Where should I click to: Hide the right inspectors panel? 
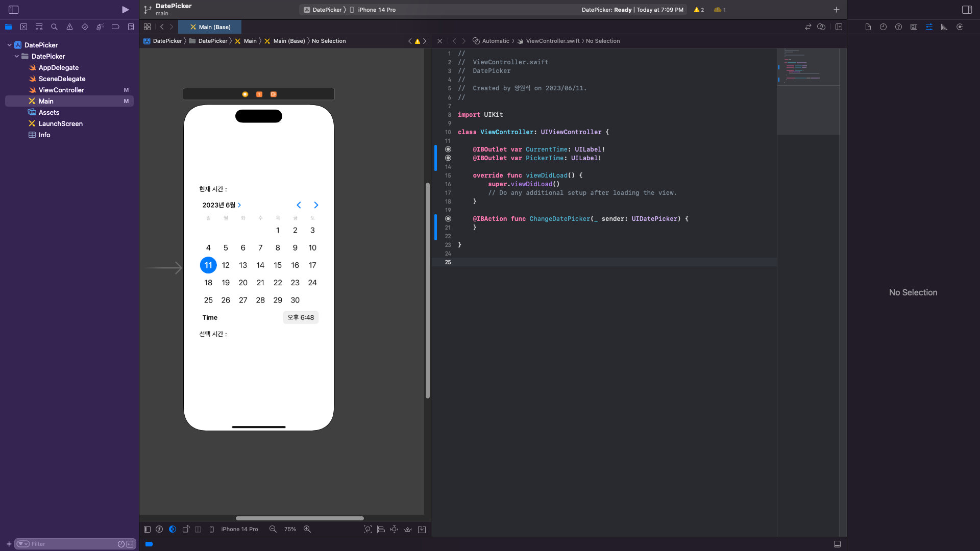tap(967, 10)
